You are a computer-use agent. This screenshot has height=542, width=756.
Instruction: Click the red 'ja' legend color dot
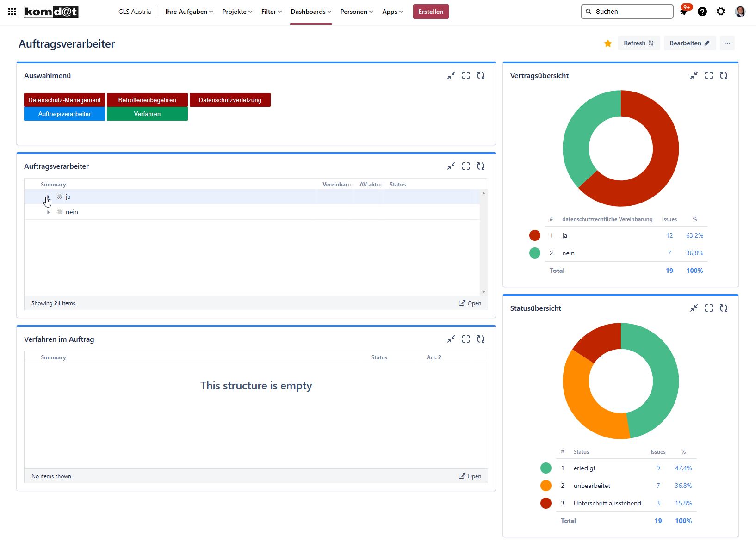tap(534, 235)
